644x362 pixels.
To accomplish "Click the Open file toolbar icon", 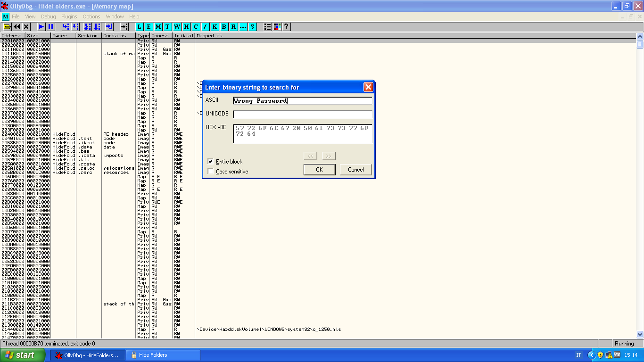I will coord(7,27).
